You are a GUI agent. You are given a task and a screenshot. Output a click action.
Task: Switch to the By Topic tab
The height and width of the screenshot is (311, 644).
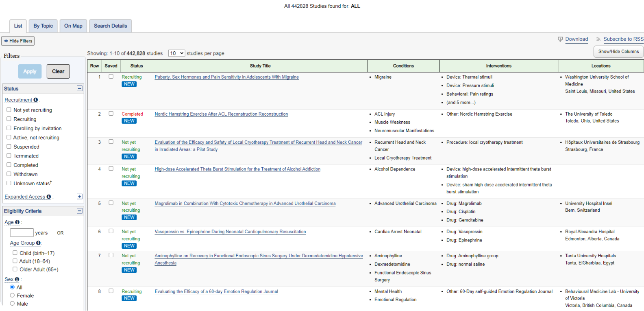pyautogui.click(x=43, y=26)
